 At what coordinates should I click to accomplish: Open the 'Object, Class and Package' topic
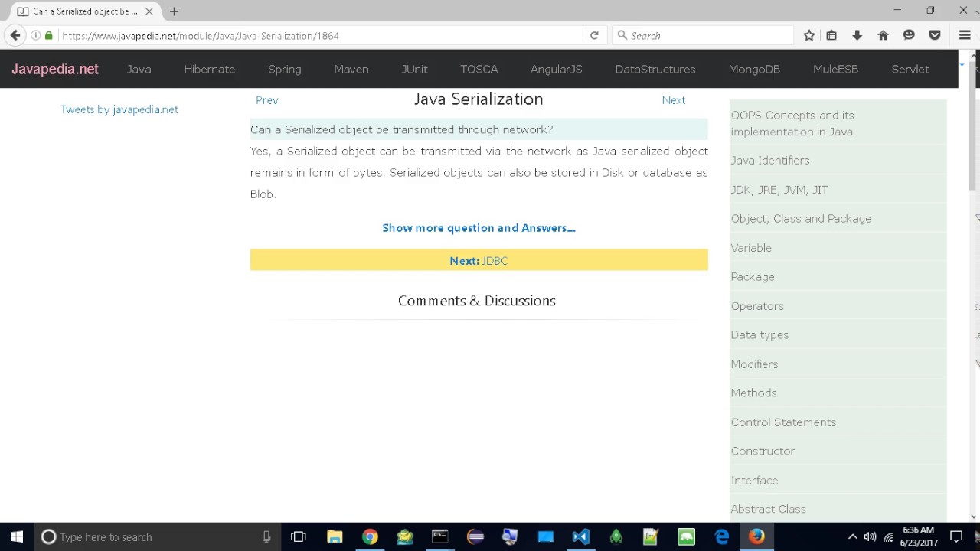point(801,219)
